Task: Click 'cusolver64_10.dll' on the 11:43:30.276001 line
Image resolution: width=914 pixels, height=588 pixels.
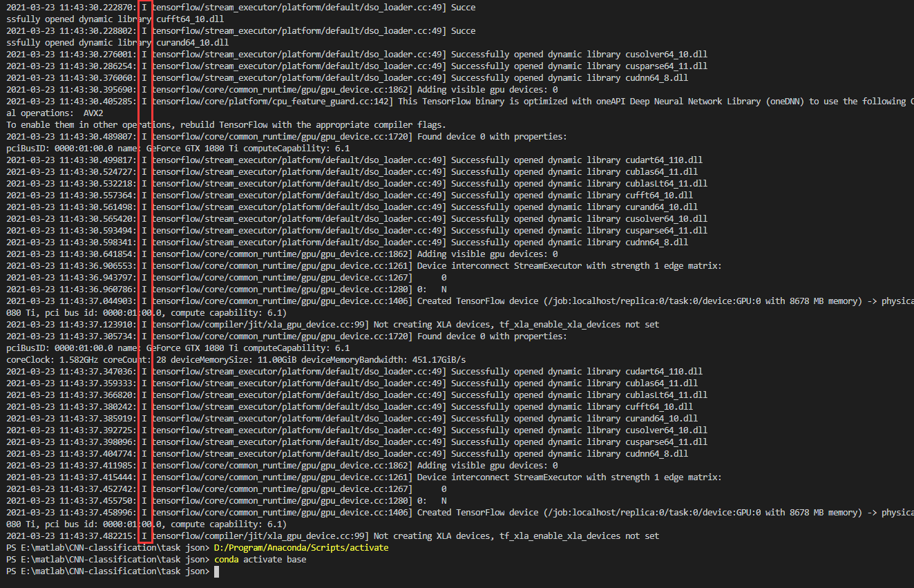Action: (666, 55)
